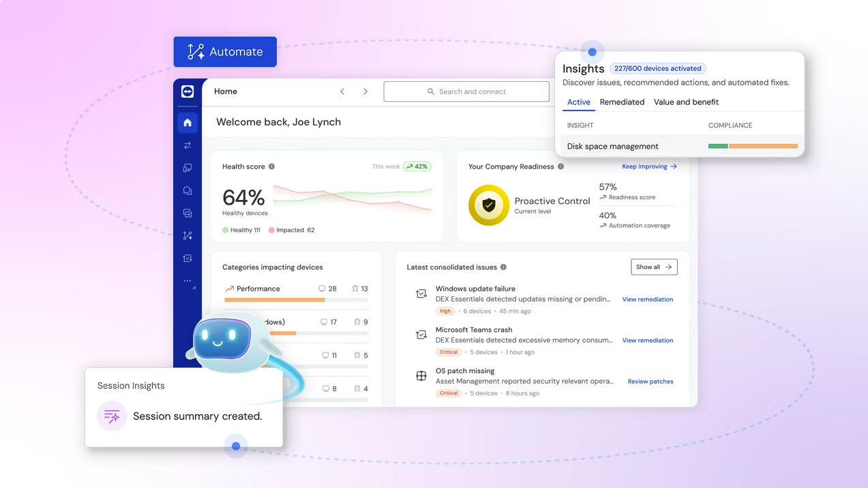Image resolution: width=868 pixels, height=488 pixels.
Task: Open the TeamViewer logo menu at sidebar top
Action: [188, 91]
